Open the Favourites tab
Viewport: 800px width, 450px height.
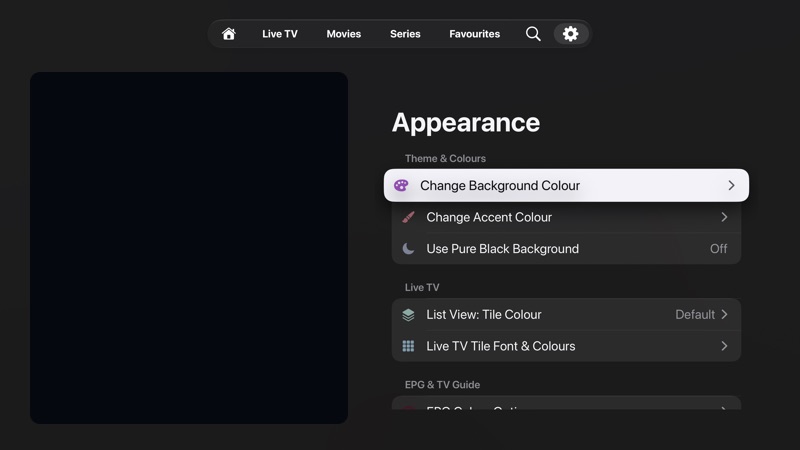coord(474,34)
